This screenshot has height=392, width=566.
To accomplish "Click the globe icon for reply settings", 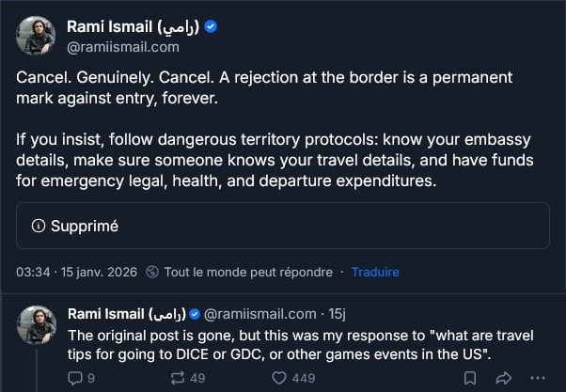I will pos(154,273).
